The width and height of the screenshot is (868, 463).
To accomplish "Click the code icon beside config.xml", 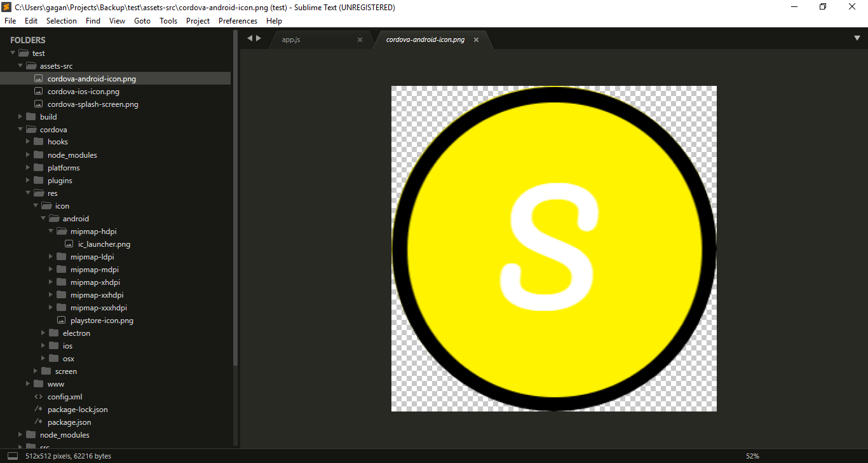I will click(x=39, y=397).
